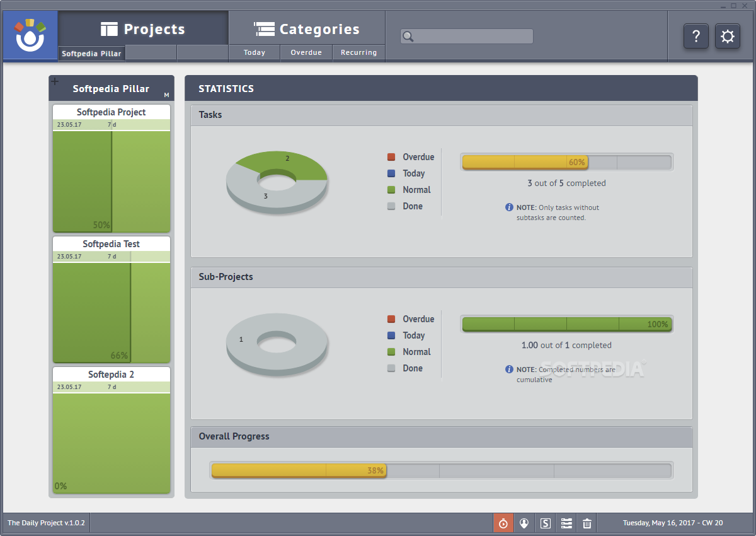Click 'The Daily Project v.1.0.2' label
756x536 pixels.
point(46,523)
